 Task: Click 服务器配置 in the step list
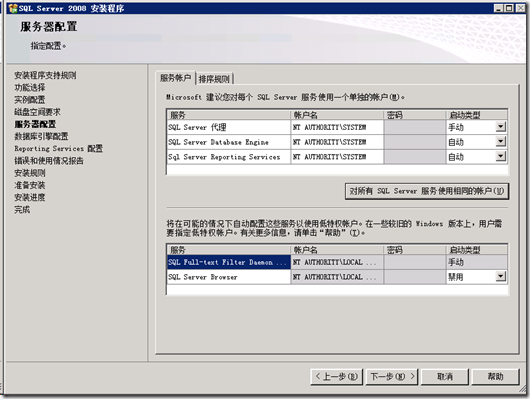(35, 124)
